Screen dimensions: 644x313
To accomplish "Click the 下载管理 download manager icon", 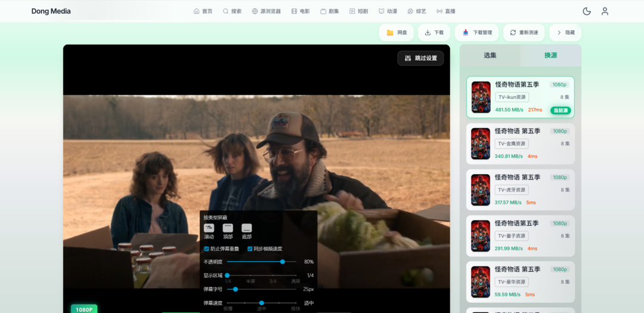I will [465, 32].
